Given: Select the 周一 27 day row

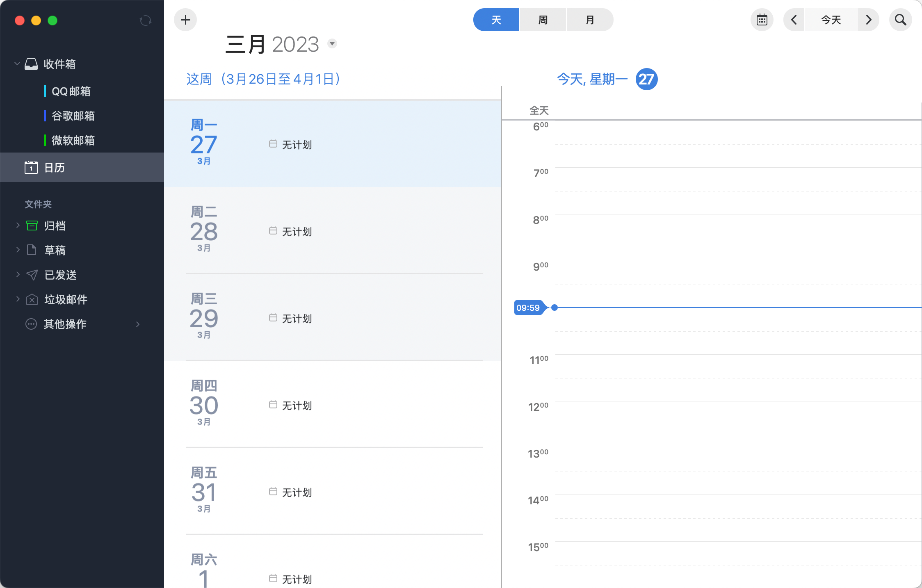Looking at the screenshot, I should pyautogui.click(x=333, y=144).
